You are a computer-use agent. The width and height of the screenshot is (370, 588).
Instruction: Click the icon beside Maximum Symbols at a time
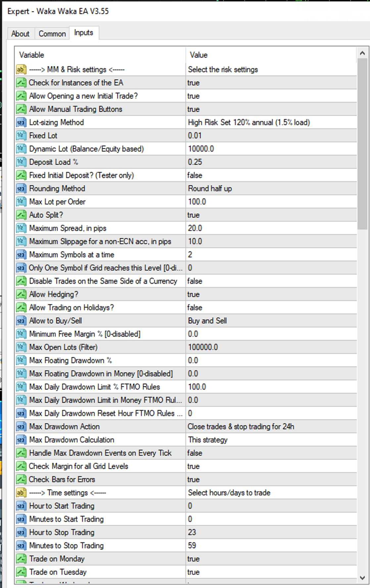tap(21, 255)
